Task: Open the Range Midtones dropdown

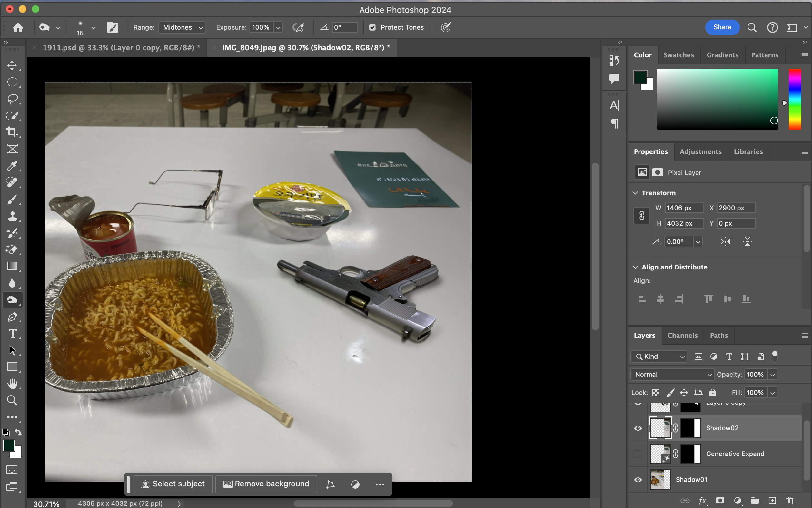Action: click(182, 27)
